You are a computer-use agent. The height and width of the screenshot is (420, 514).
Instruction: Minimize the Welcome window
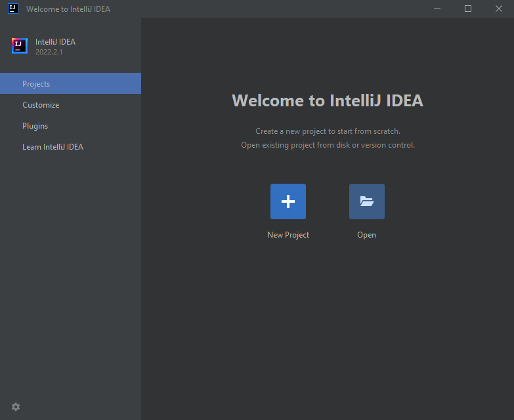(437, 9)
